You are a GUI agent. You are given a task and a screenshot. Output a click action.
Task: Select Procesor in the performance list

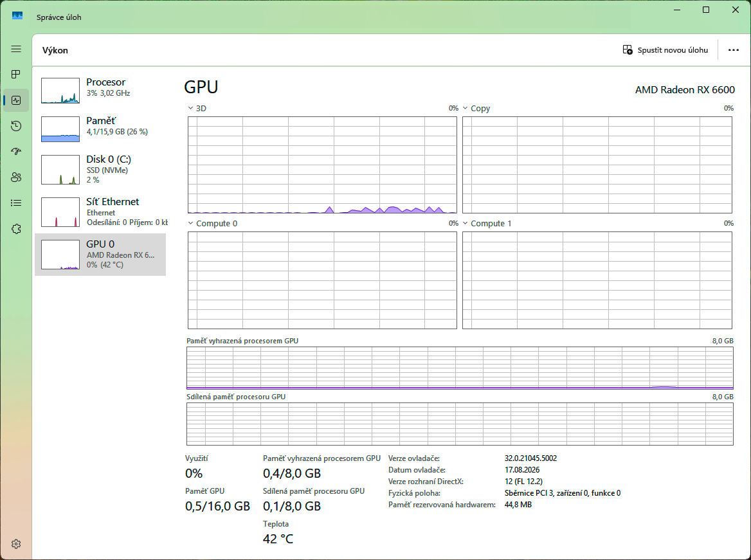pos(100,90)
